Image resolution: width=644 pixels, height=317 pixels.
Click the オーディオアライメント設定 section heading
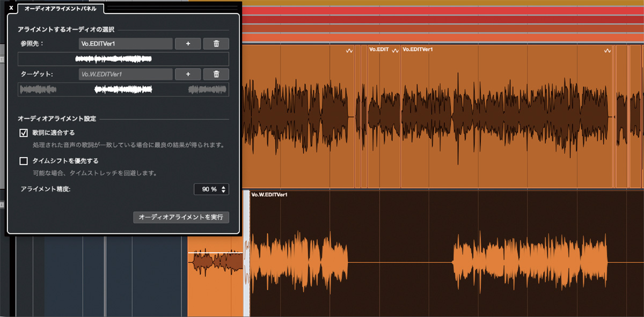[x=57, y=119]
